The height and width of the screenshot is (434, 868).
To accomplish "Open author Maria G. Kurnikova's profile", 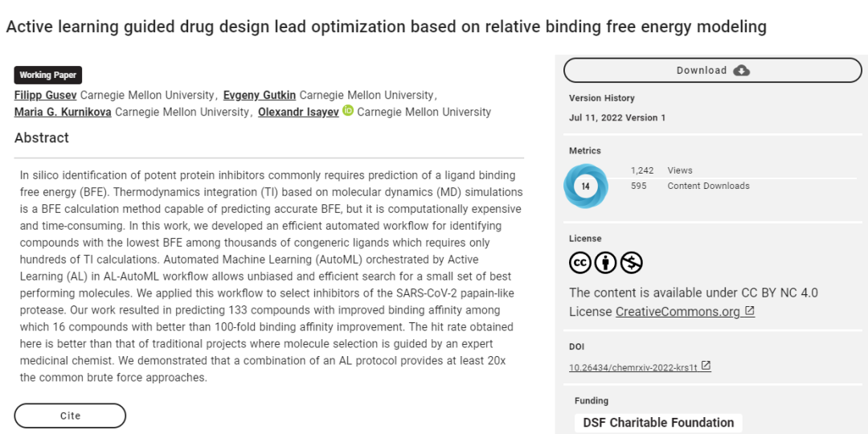I will (63, 113).
